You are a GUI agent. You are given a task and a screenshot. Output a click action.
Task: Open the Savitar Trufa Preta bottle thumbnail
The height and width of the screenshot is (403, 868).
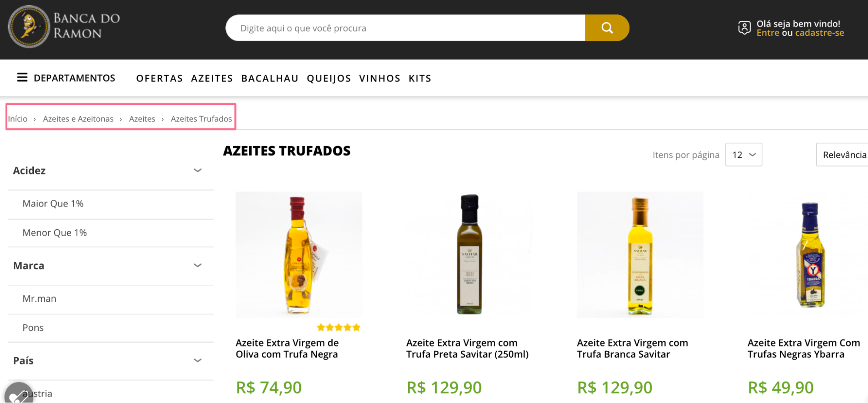point(469,255)
